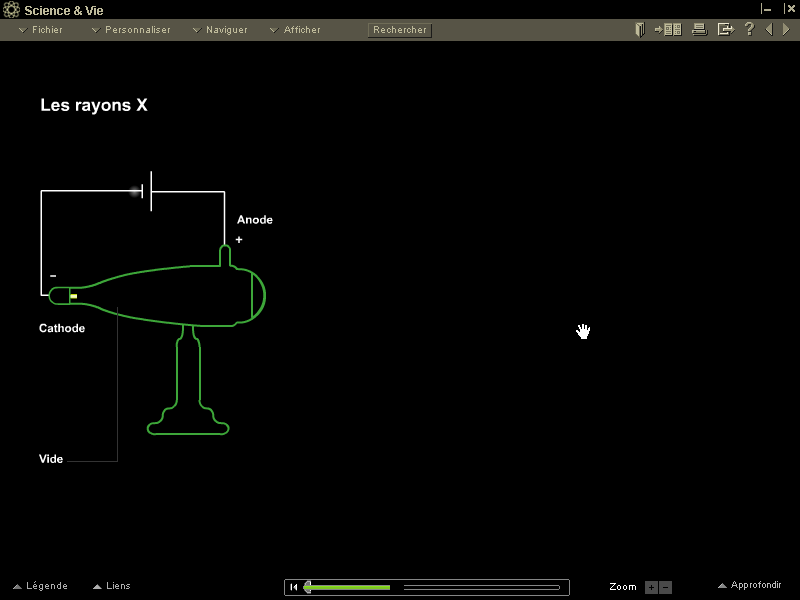This screenshot has width=800, height=600.
Task: Click the Anode label
Action: tap(255, 220)
